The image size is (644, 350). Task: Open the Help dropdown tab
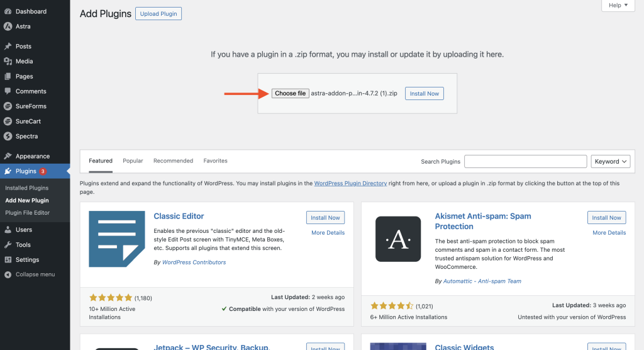(x=618, y=5)
